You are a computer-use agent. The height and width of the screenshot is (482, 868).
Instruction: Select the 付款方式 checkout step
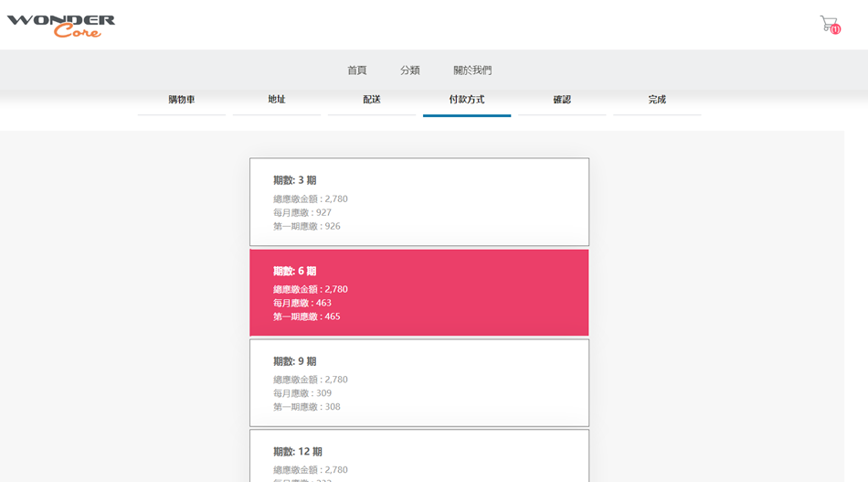tap(467, 100)
